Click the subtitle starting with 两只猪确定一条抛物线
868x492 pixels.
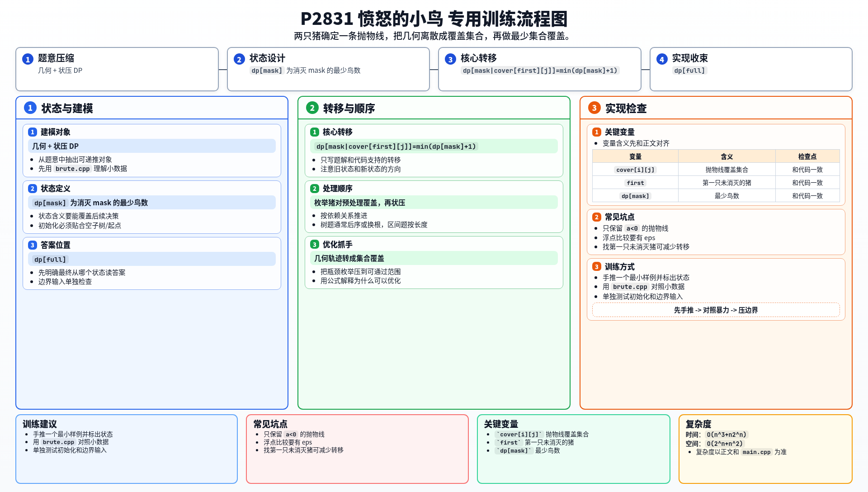point(434,36)
